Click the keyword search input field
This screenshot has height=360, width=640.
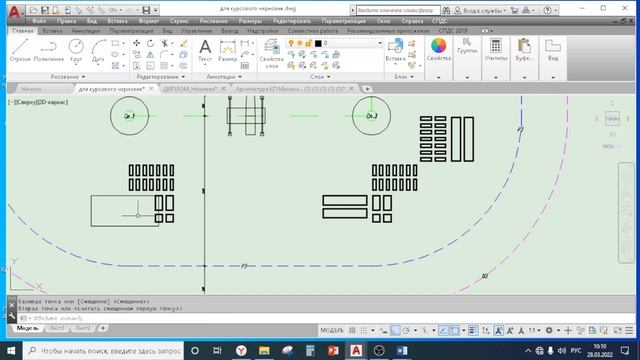point(398,10)
